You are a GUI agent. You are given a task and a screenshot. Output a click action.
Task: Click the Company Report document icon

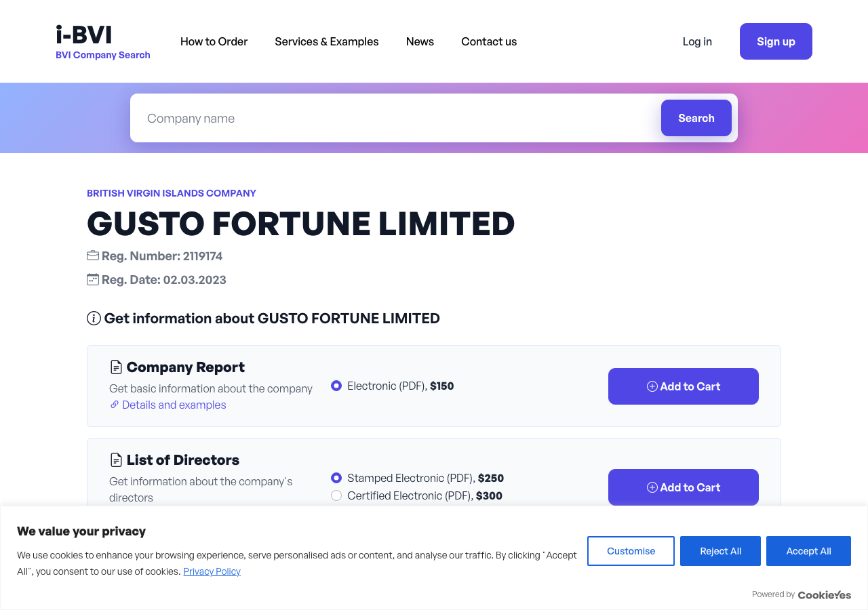click(117, 367)
